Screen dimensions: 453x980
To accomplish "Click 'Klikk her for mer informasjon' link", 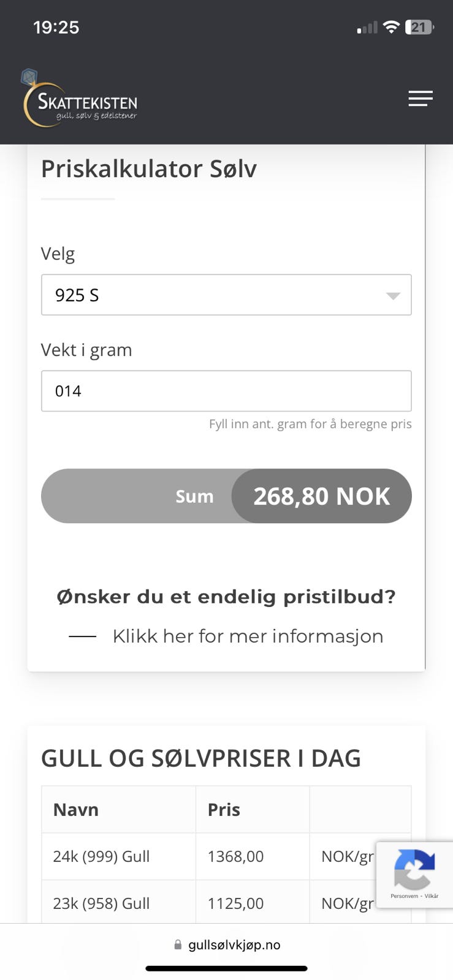I will pyautogui.click(x=248, y=636).
